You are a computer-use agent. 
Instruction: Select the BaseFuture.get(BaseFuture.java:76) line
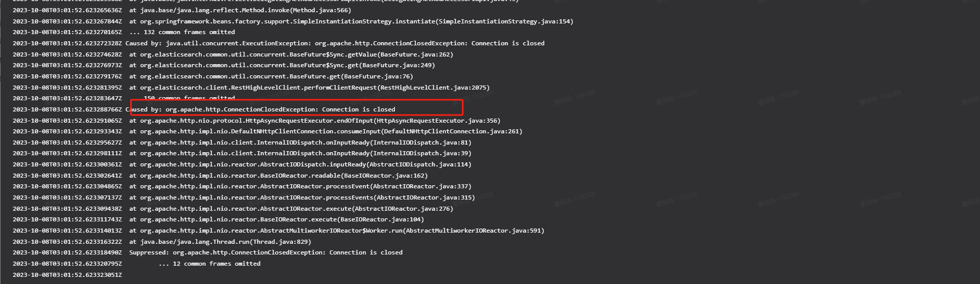213,76
